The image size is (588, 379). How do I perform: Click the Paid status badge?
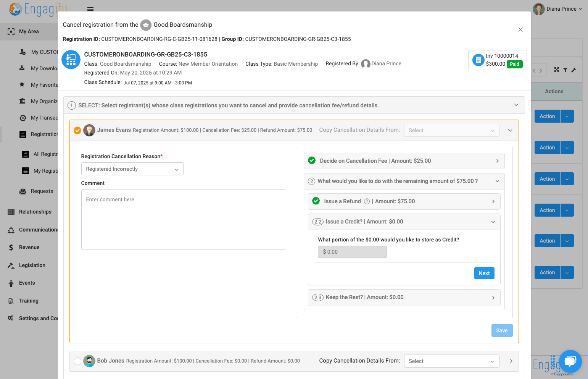click(514, 64)
